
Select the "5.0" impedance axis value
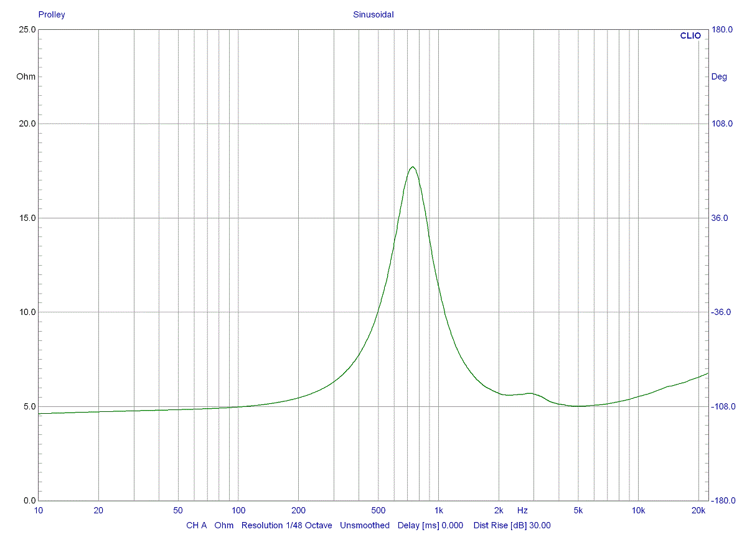(x=29, y=406)
